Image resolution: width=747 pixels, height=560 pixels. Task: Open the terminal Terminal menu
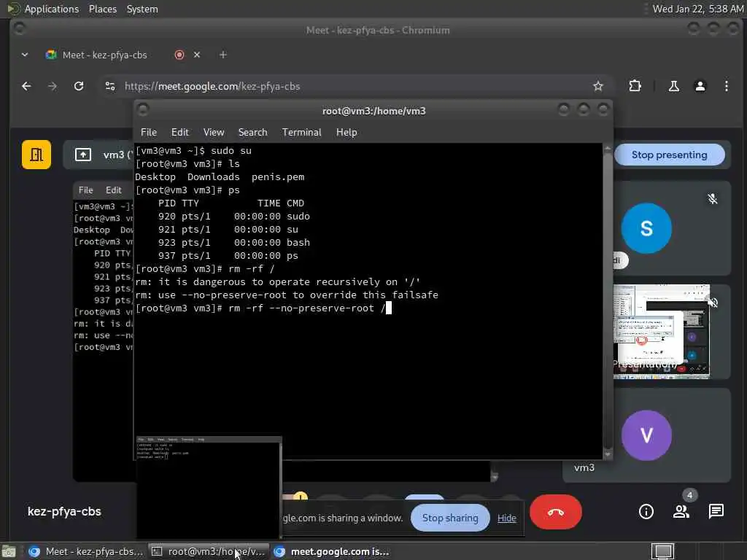(301, 133)
